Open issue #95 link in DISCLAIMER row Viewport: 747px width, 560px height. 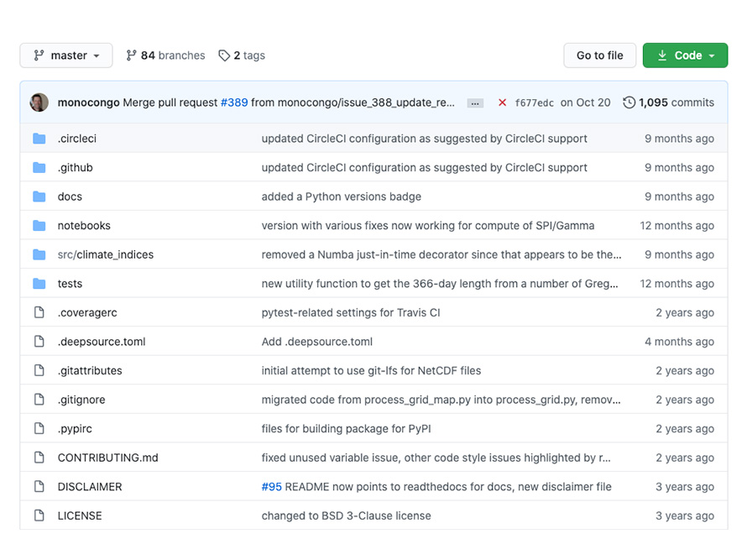[272, 487]
